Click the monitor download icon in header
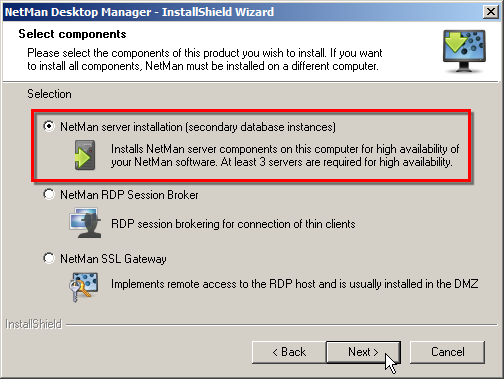This screenshot has height=379, width=504. tap(464, 51)
